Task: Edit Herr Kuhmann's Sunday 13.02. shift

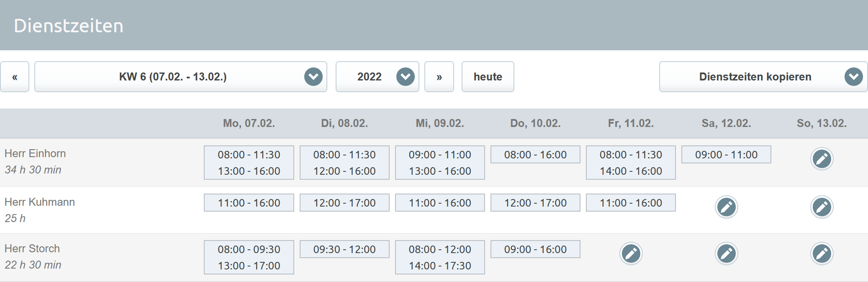Action: click(x=822, y=207)
